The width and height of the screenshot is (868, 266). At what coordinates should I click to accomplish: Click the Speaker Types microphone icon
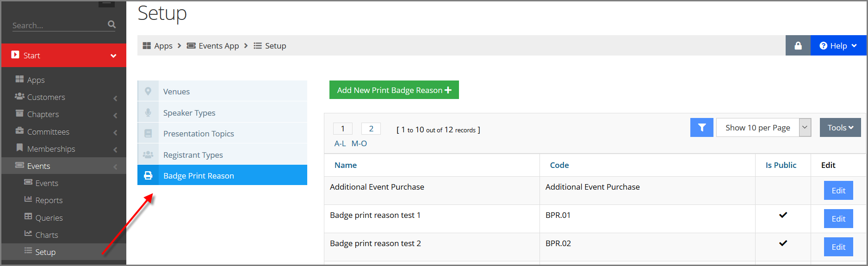coord(148,112)
